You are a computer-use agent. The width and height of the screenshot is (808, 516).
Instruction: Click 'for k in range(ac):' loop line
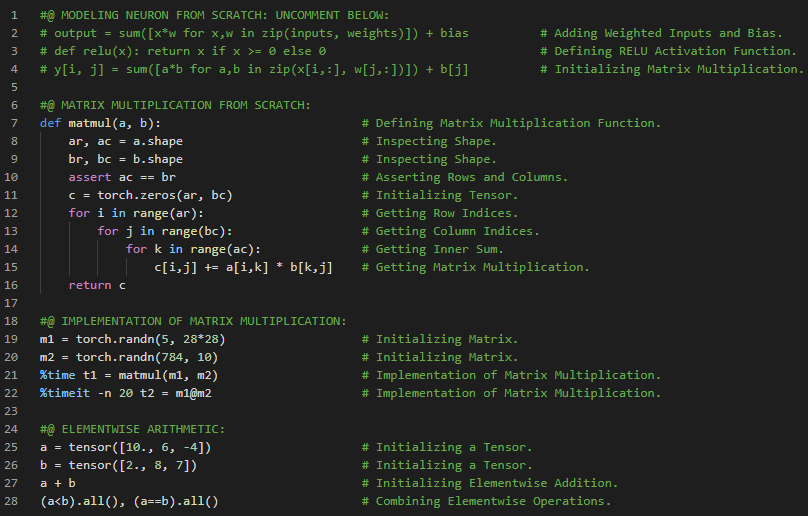tap(193, 249)
